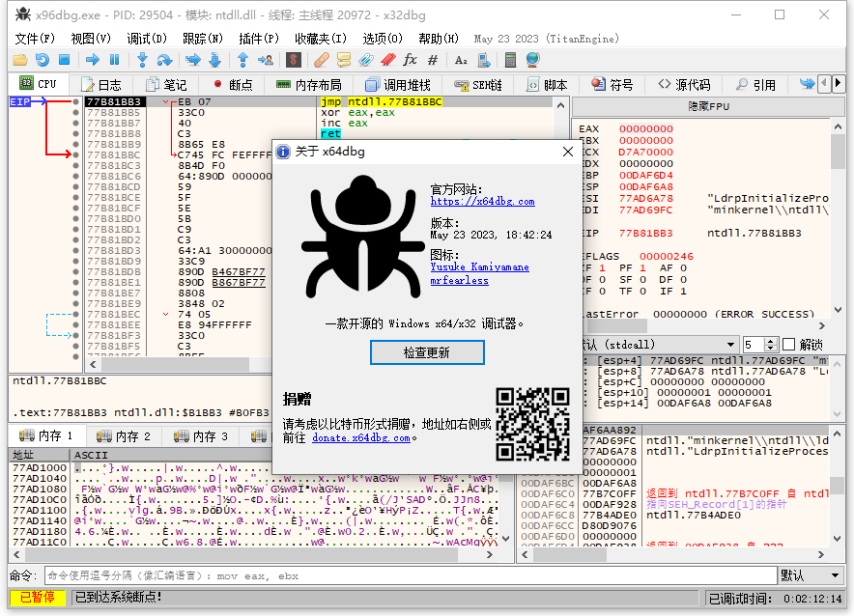The width and height of the screenshot is (854, 616).
Task: Focus the 命令 input field
Action: click(411, 575)
